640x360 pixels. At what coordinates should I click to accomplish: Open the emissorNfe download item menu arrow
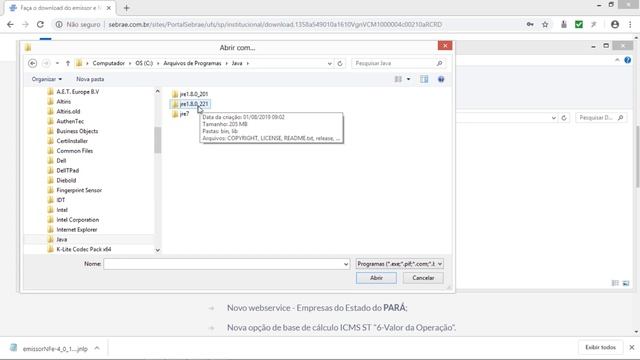click(x=97, y=348)
